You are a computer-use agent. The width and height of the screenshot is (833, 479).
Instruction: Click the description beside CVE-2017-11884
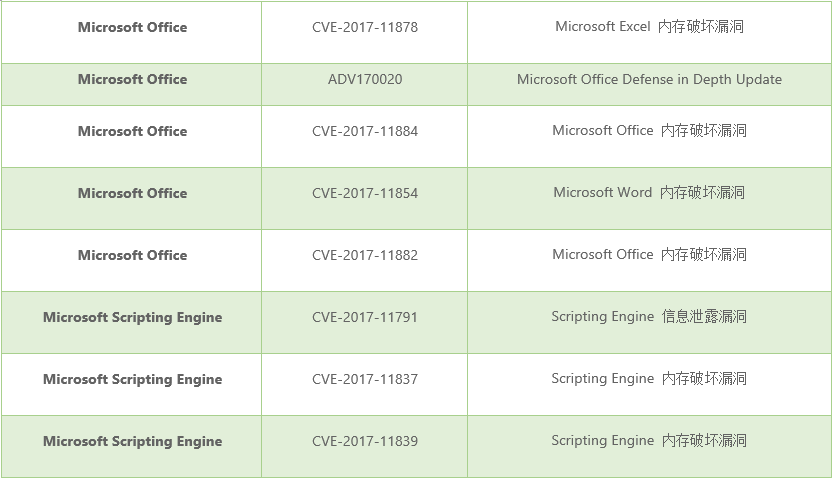(x=649, y=131)
